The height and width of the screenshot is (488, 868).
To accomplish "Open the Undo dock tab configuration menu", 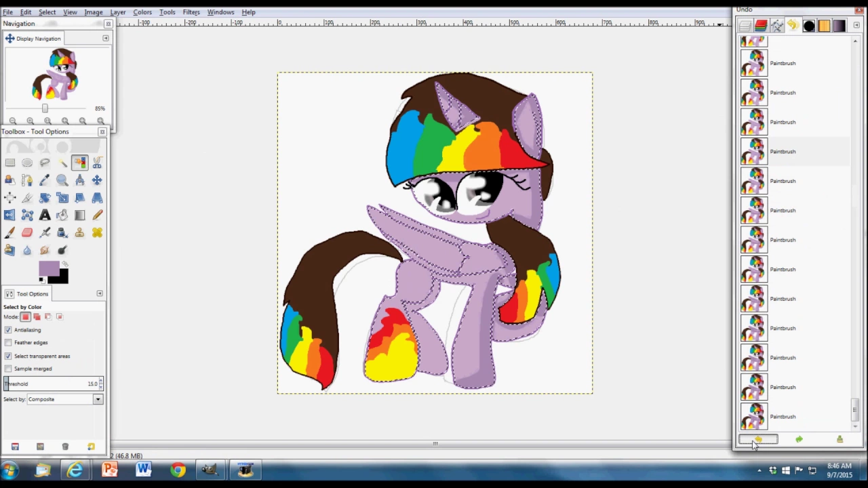I will click(856, 25).
